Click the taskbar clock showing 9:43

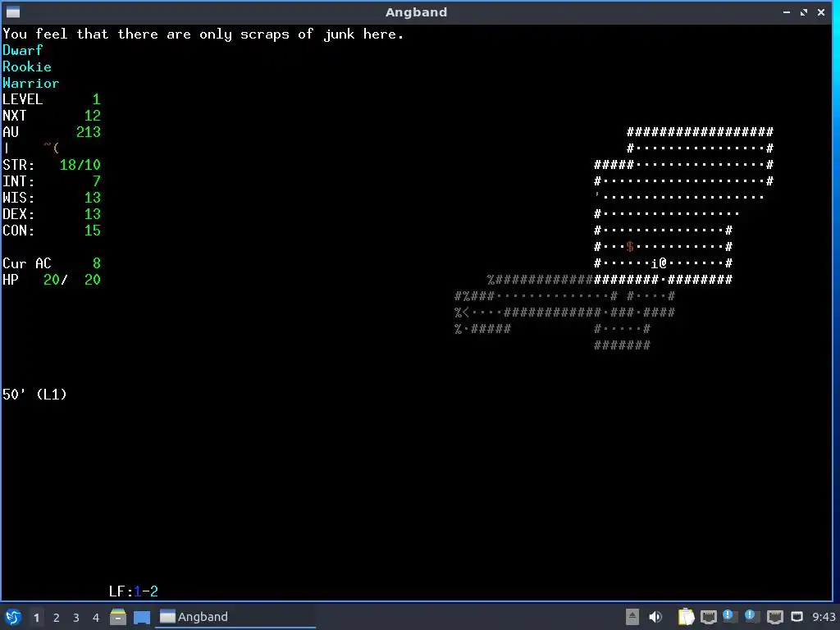click(x=824, y=617)
